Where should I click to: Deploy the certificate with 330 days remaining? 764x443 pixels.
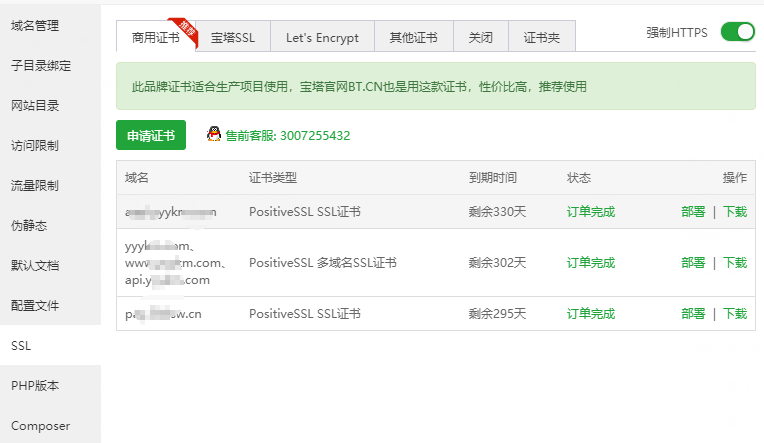tap(693, 212)
